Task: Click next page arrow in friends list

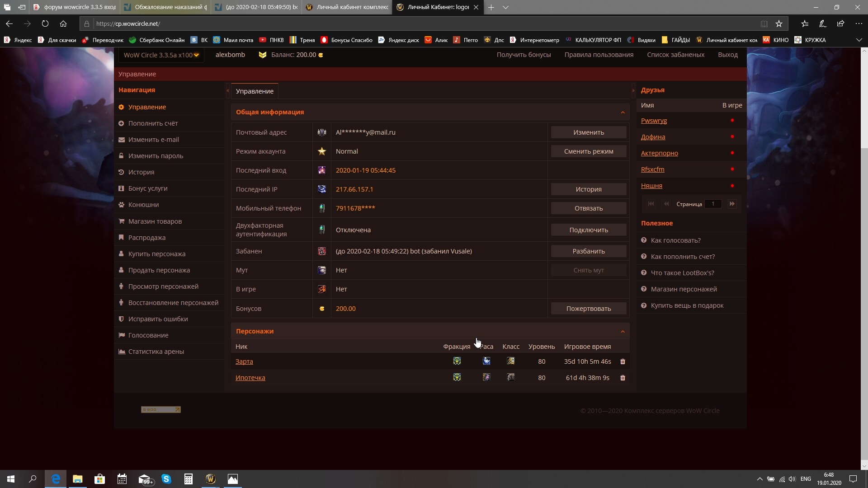Action: [732, 204]
